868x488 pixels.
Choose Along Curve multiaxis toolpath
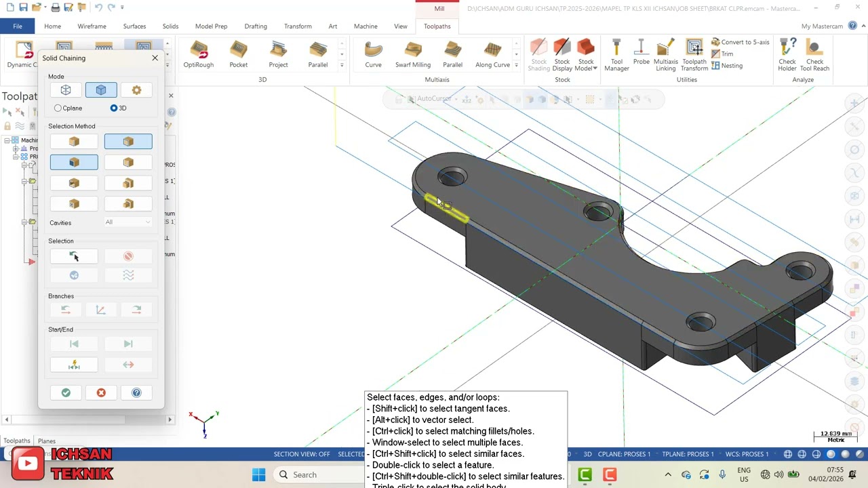[x=493, y=54]
